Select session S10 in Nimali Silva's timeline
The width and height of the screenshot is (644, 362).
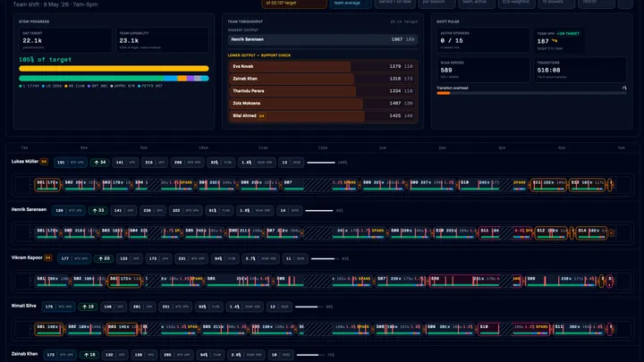coord(488,329)
